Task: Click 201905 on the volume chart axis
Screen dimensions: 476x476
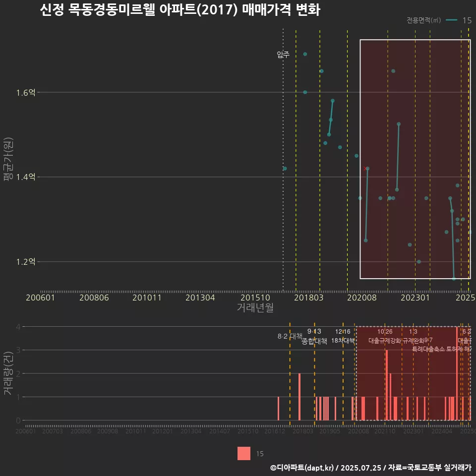Action: 330,431
